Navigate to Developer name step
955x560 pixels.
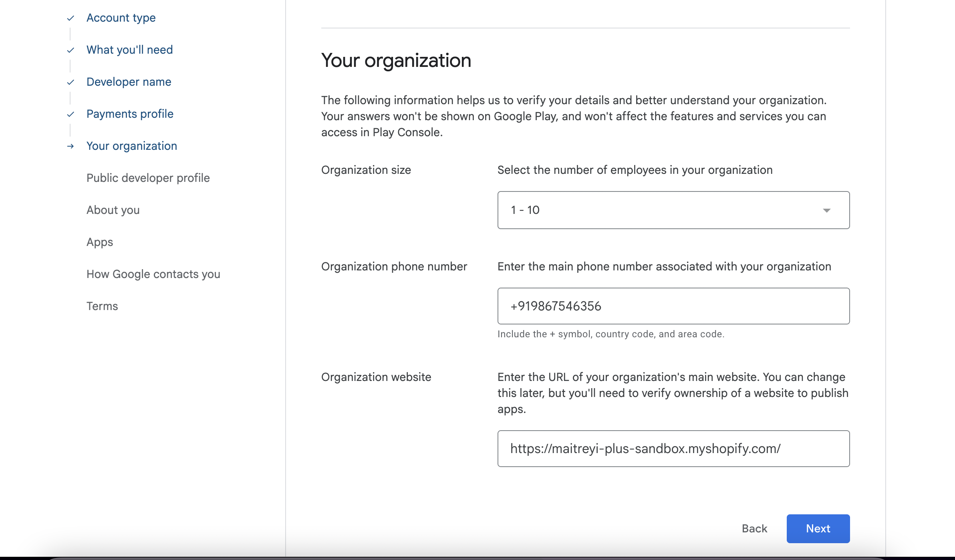coord(129,82)
